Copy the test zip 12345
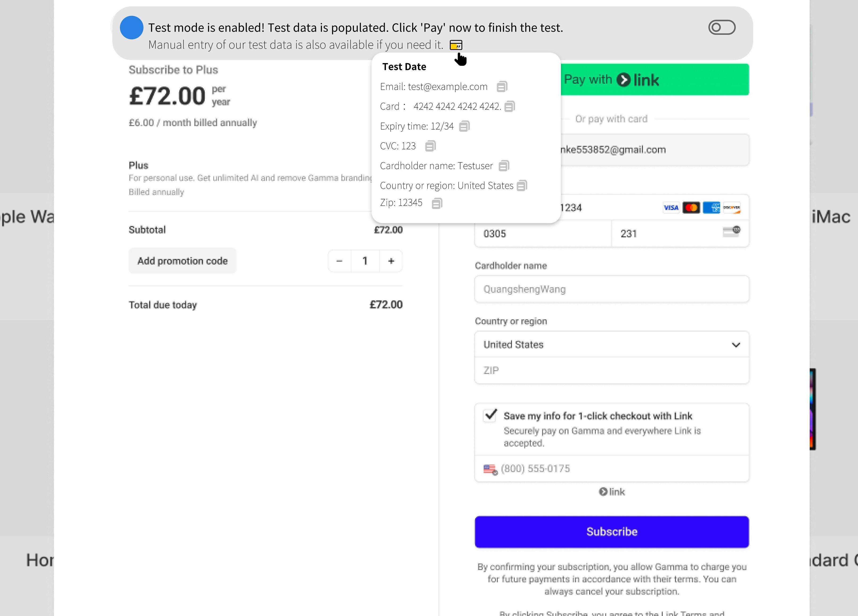 (x=437, y=204)
